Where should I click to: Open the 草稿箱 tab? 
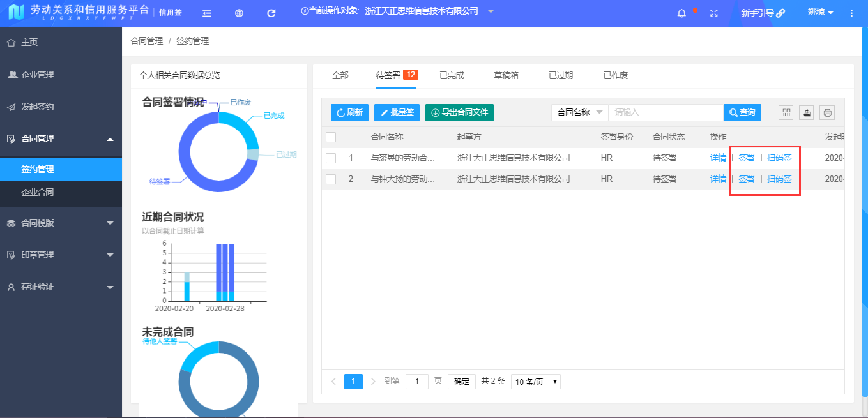[x=506, y=75]
